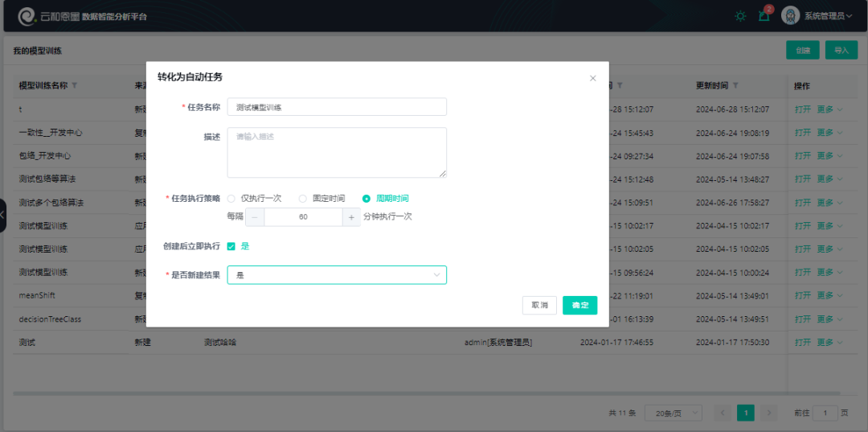The image size is (868, 432).
Task: Select 固定时间 radio option
Action: pos(322,198)
